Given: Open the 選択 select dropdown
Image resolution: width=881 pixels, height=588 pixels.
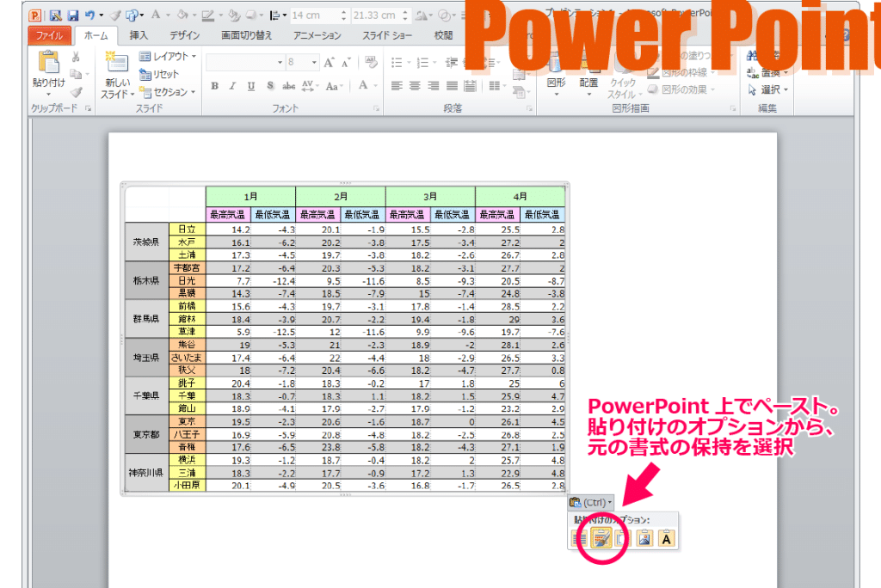Looking at the screenshot, I should (768, 90).
